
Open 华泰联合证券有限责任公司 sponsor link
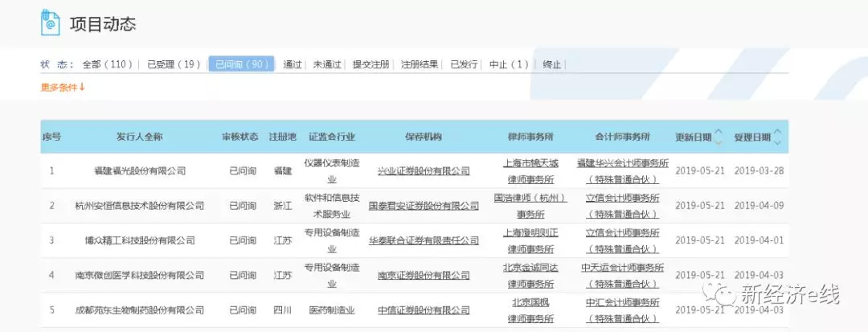pyautogui.click(x=424, y=240)
